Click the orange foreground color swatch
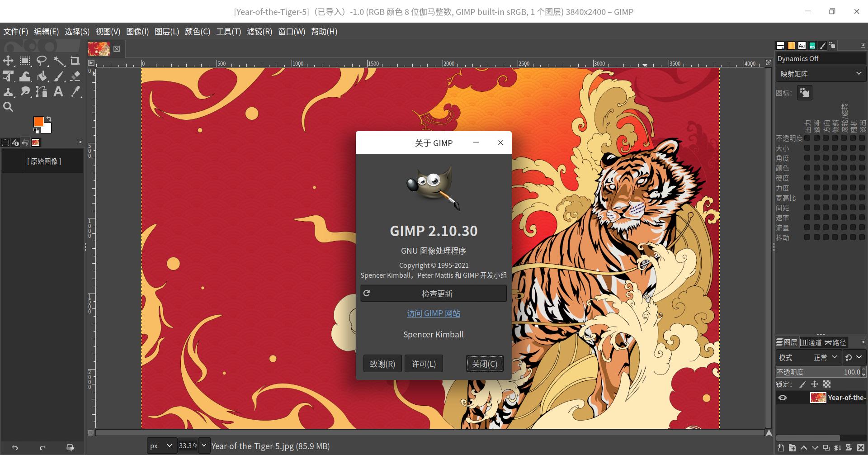 39,122
